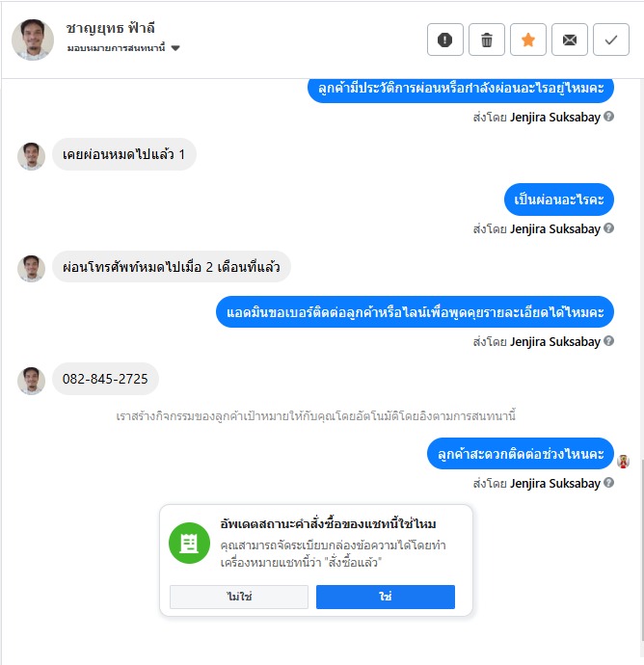Click help icon under เป็นผ่อนอะไรคะ message
644x665 pixels.
point(608,228)
